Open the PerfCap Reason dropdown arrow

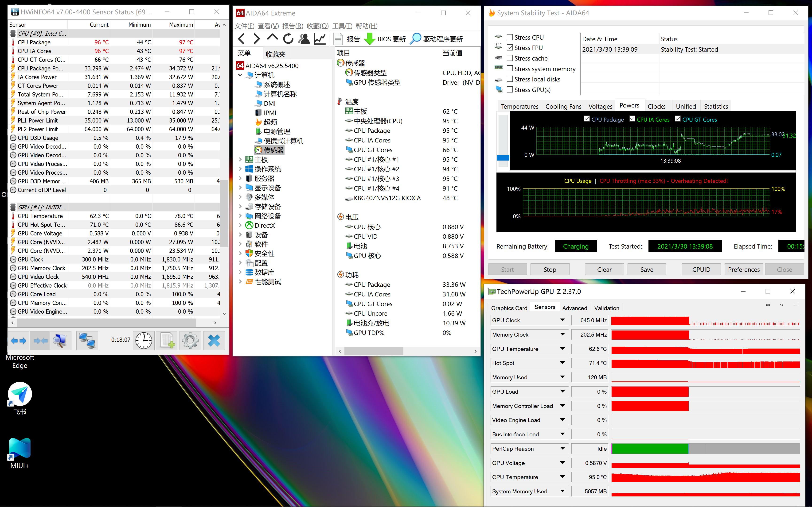point(563,448)
